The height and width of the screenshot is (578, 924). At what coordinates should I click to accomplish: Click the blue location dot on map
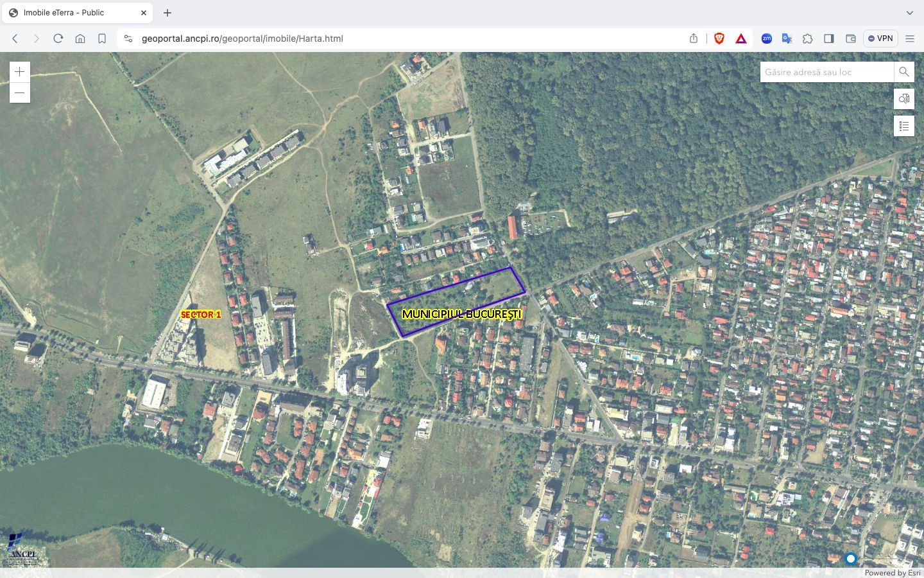point(851,559)
